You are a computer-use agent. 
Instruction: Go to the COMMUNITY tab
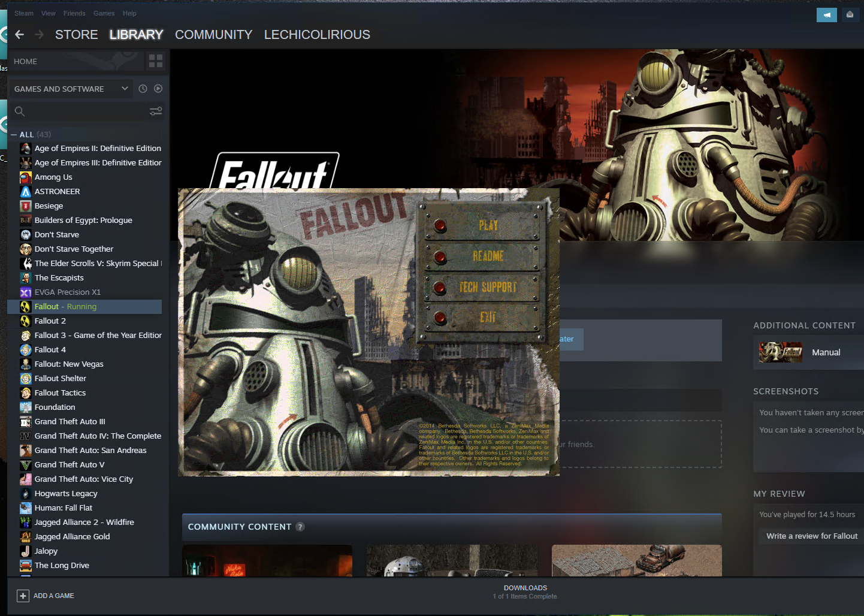(x=214, y=35)
